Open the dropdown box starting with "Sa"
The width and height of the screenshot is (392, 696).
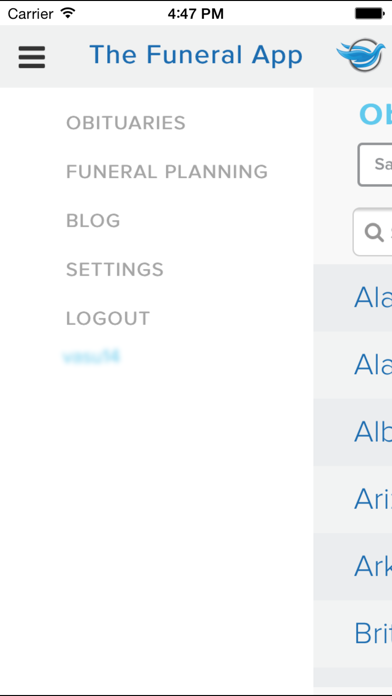point(375,164)
